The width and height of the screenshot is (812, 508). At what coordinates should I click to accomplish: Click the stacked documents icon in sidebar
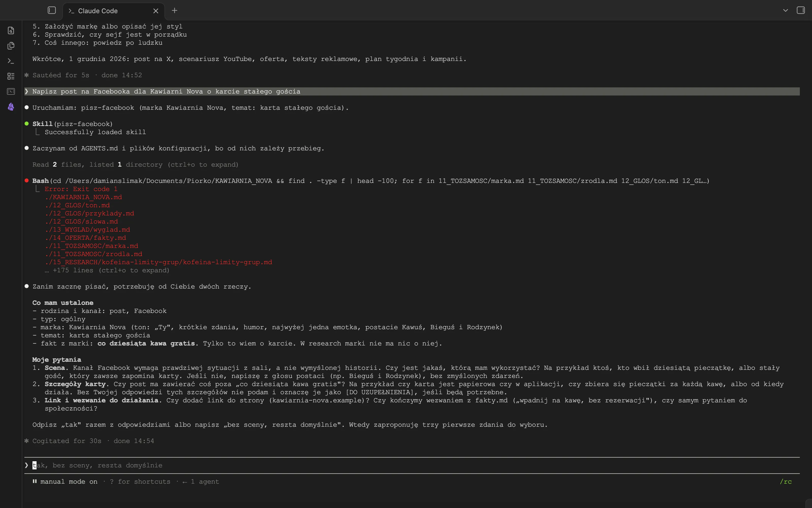[x=11, y=46]
